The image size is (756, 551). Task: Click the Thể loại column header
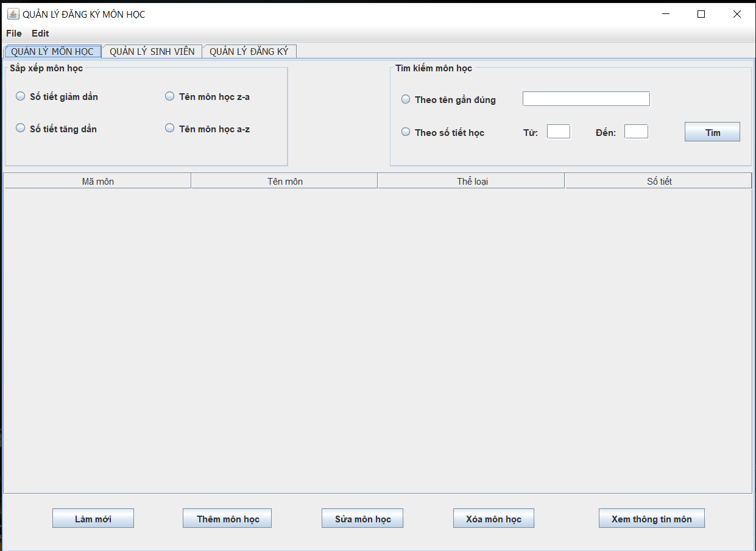(472, 181)
